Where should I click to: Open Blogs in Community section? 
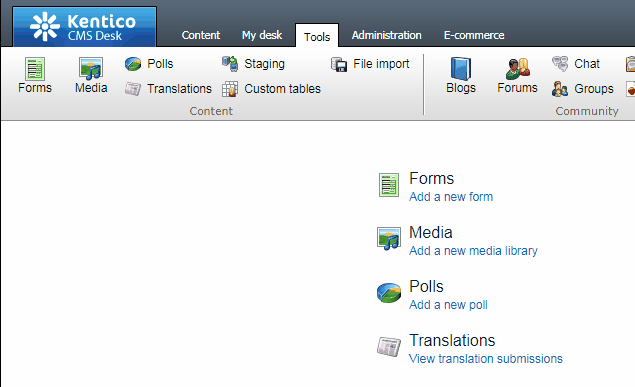(x=461, y=76)
